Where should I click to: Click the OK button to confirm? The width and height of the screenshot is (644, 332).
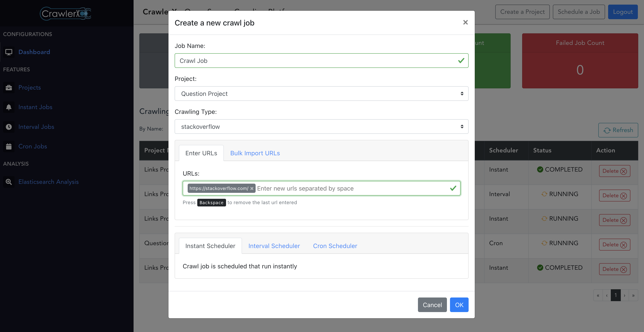(x=459, y=304)
